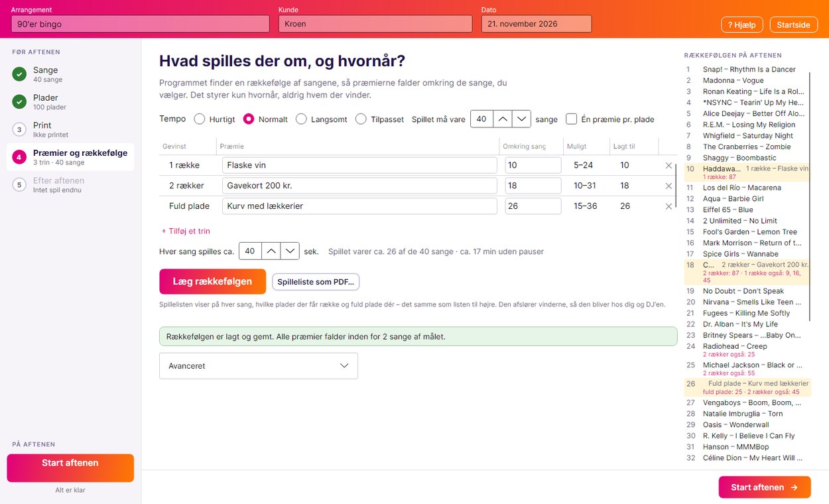Remove the 2 rækker prize row
Image resolution: width=829 pixels, height=504 pixels.
tap(669, 186)
